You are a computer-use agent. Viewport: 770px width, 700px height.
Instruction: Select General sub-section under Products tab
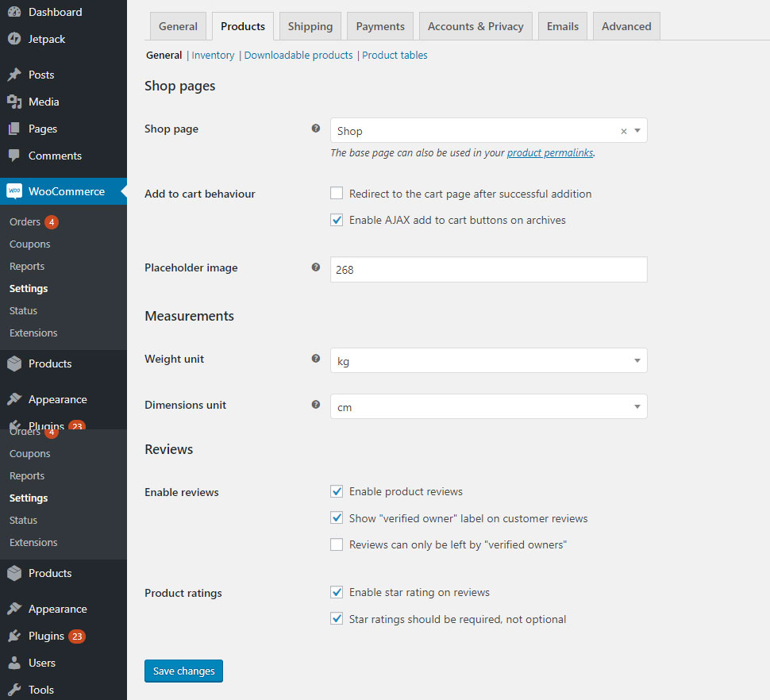[164, 55]
